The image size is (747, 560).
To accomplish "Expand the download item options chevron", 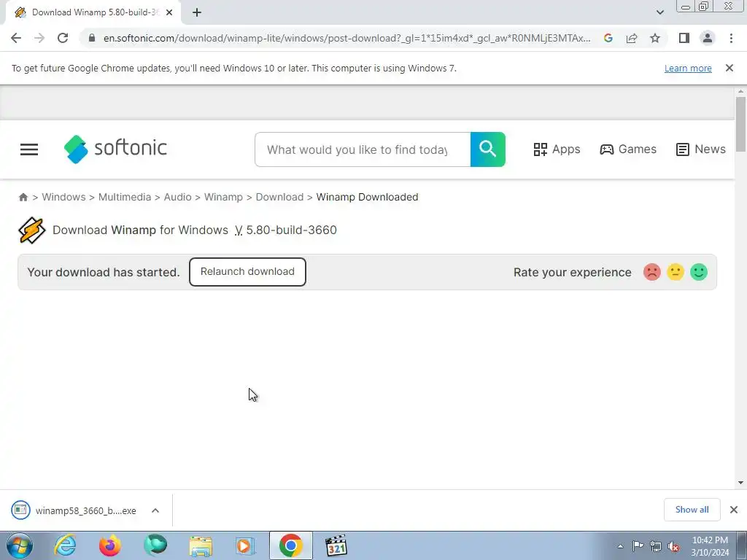I will [155, 510].
